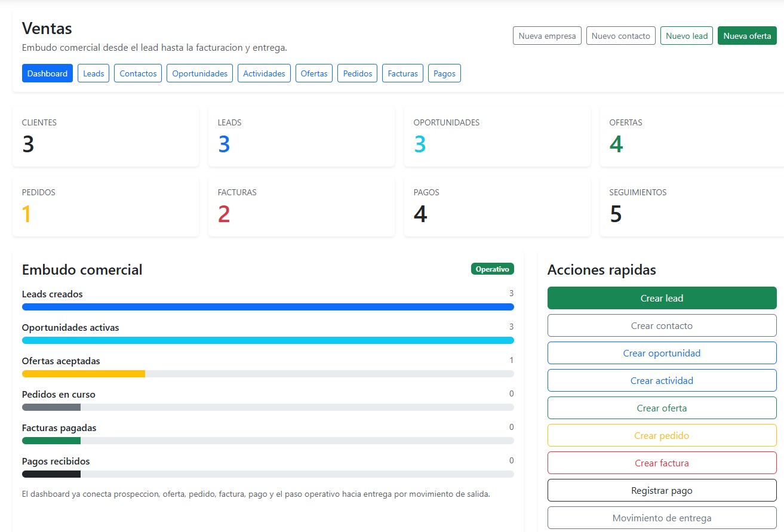This screenshot has height=532, width=784.
Task: Open the Facturas tab
Action: pyautogui.click(x=402, y=73)
